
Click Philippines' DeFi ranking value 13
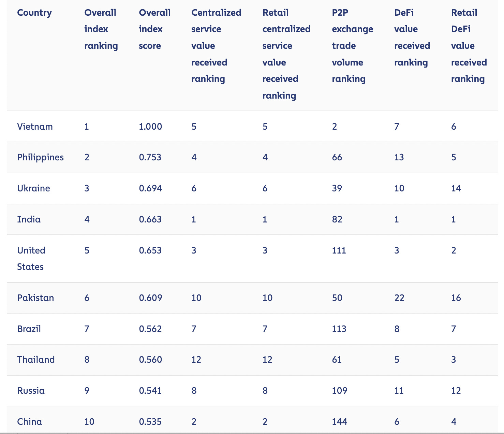click(399, 157)
